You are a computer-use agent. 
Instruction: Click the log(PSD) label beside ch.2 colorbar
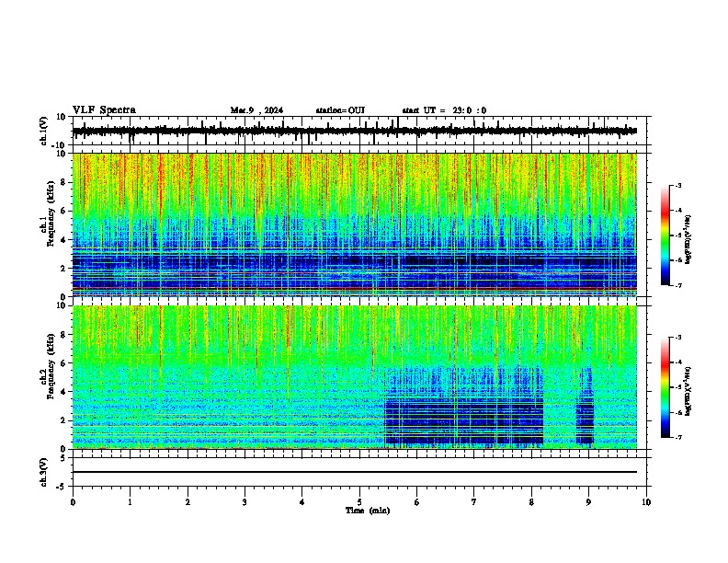[688, 391]
